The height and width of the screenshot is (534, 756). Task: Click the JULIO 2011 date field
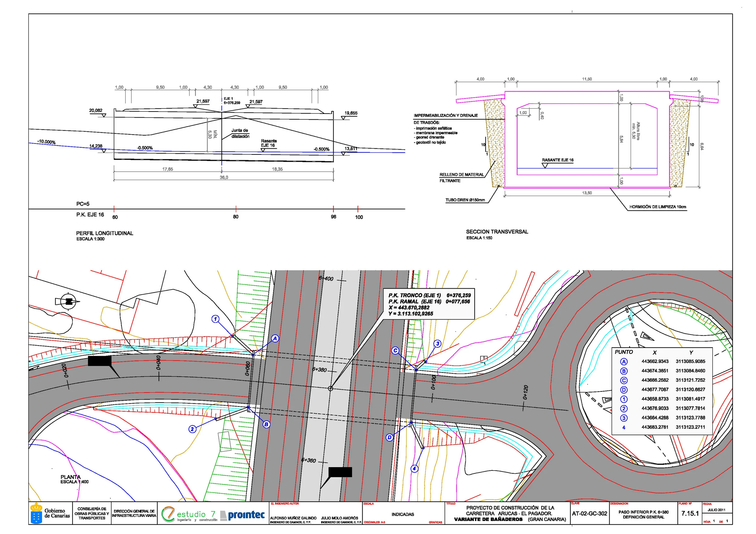point(716,510)
